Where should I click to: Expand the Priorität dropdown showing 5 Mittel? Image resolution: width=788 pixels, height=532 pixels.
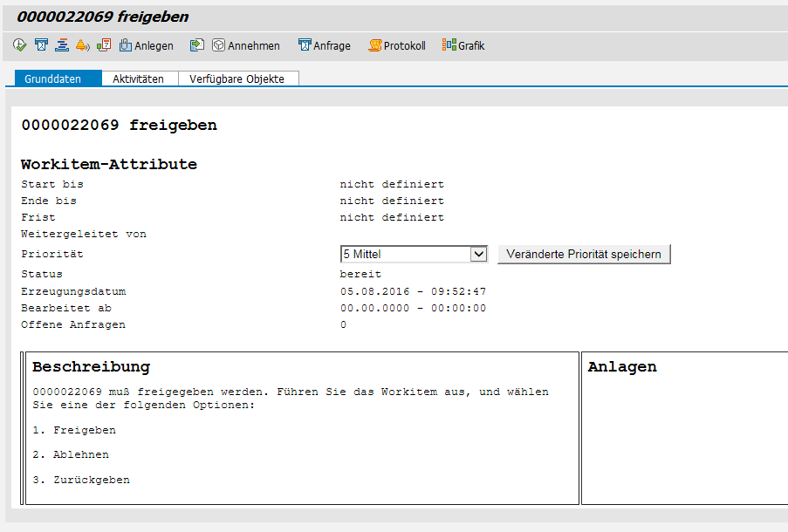(477, 254)
